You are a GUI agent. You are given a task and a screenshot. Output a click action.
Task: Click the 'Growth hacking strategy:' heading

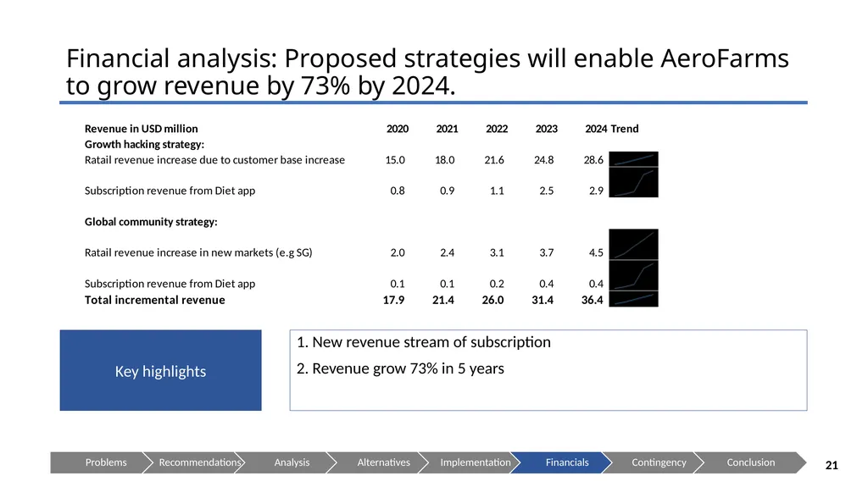(x=144, y=145)
